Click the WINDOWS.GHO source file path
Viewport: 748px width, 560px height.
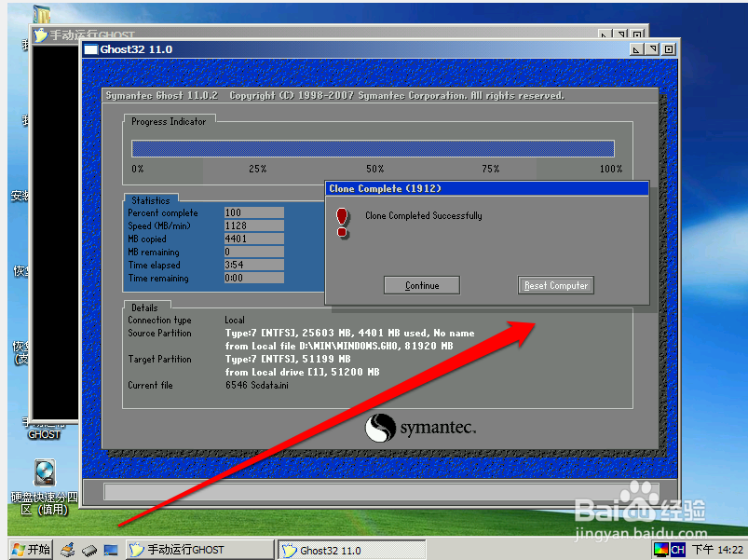348,346
